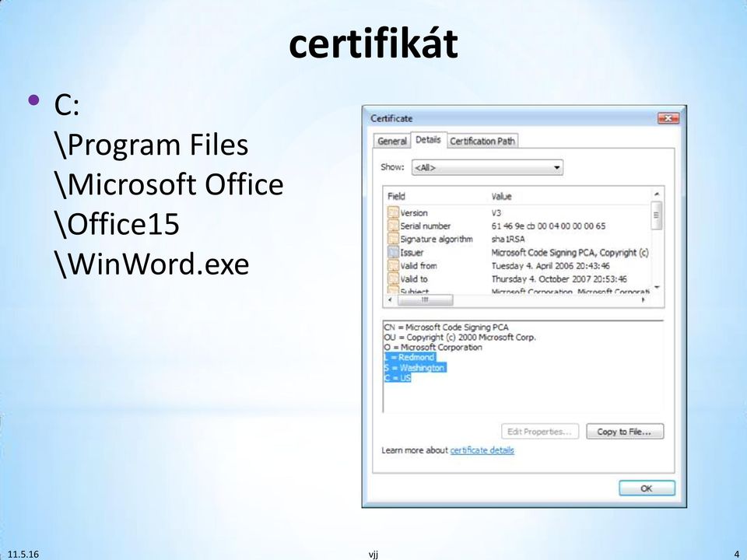The image size is (747, 560).
Task: Click the horizontal scroll left arrow
Action: coord(390,300)
